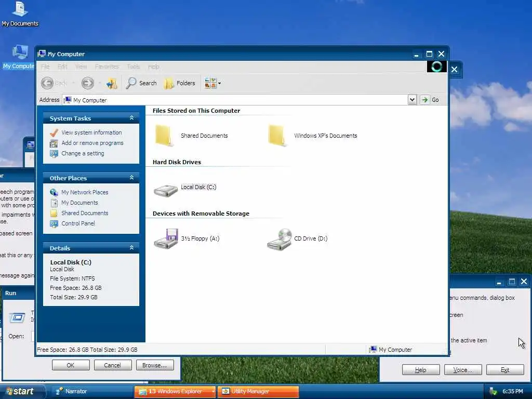Screen dimensions: 532x399
Task: Collapse the System Tasks panel
Action: pos(131,118)
